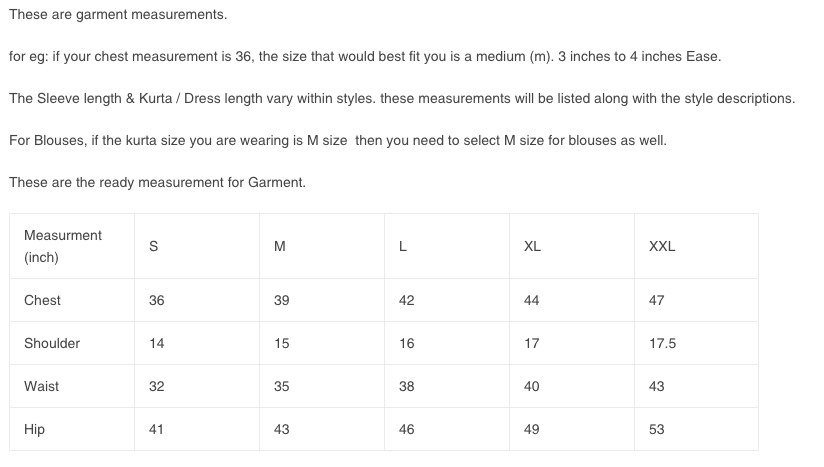
Task: Click the 'ready measurement for Garment' sentence
Action: point(157,182)
